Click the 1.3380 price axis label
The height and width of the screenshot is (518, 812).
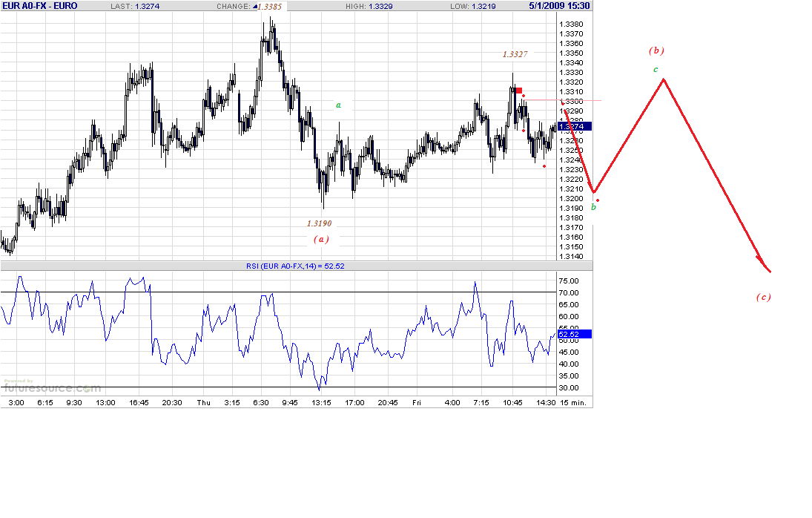(571, 24)
